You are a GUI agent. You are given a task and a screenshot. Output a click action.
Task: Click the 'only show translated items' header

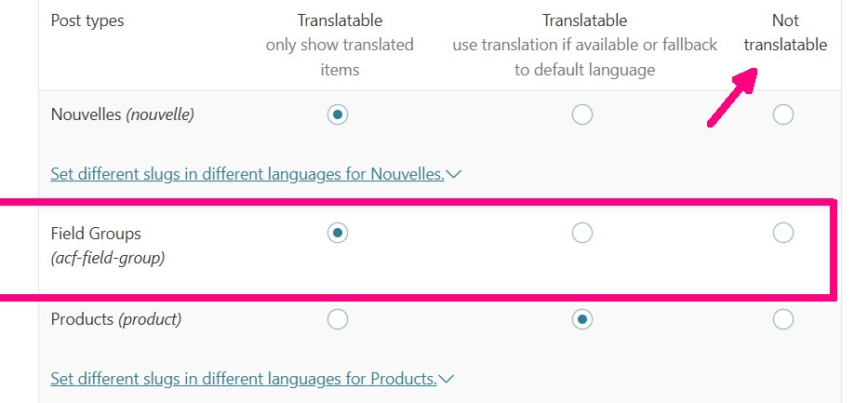click(x=340, y=45)
